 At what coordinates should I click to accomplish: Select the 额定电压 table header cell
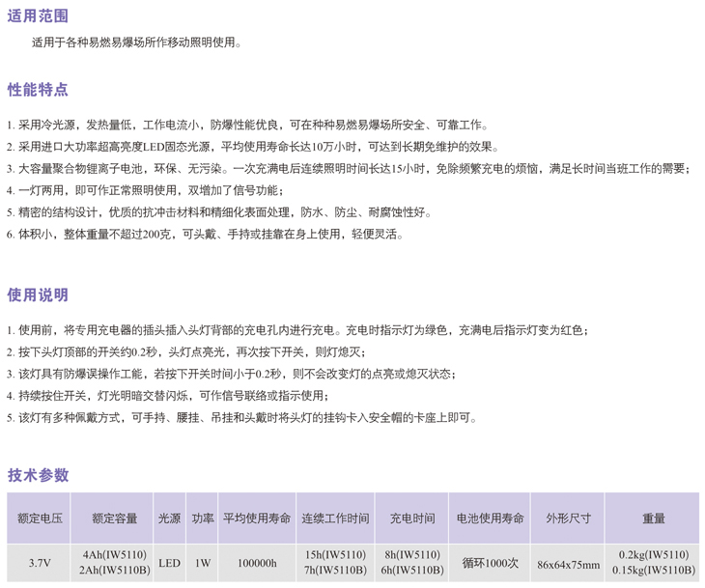(x=40, y=518)
